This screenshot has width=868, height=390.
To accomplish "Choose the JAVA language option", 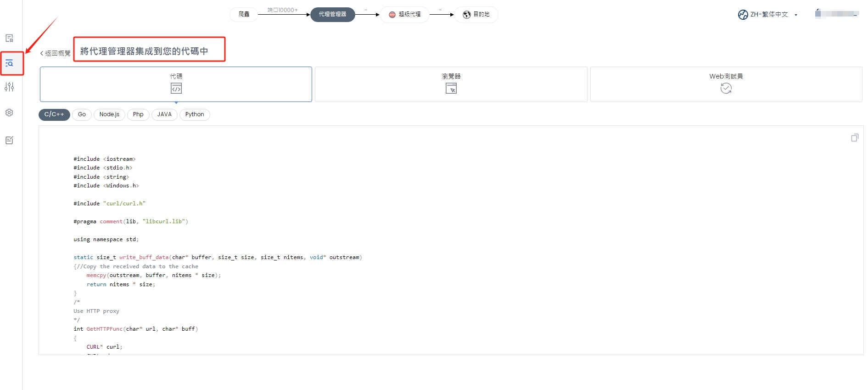I will pos(164,114).
